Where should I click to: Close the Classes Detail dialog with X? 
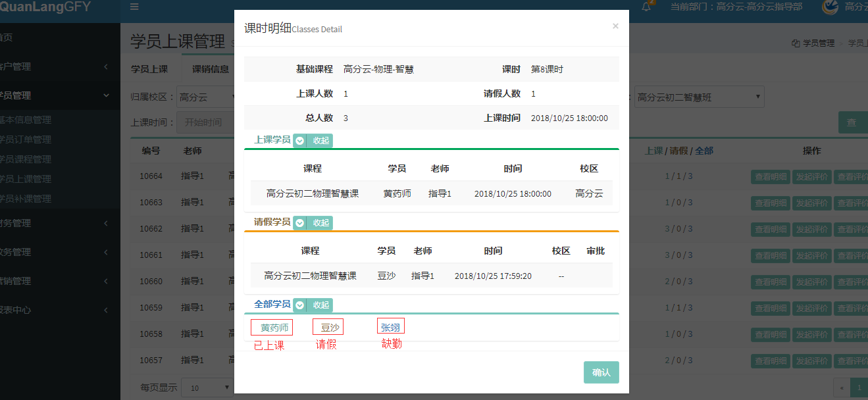click(x=615, y=26)
